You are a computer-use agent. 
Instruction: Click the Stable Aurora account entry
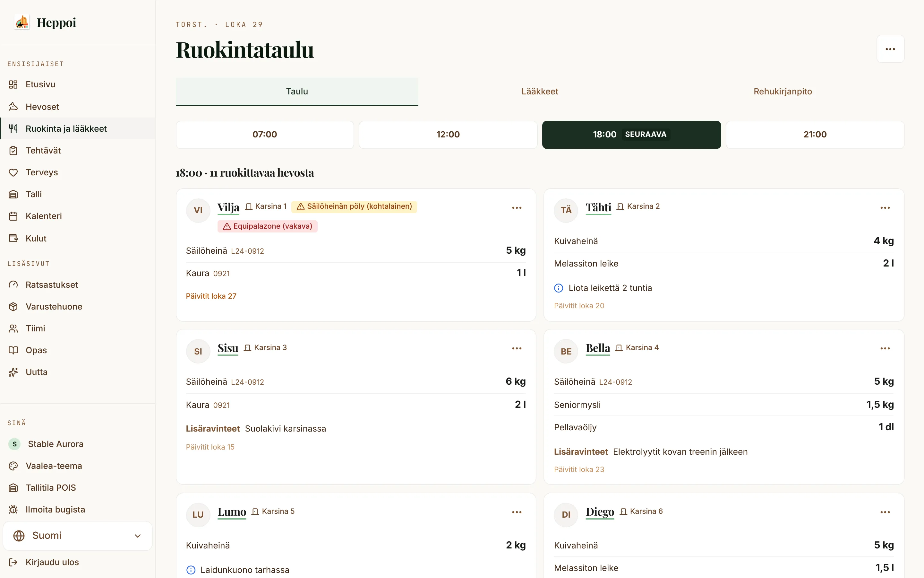pos(78,444)
